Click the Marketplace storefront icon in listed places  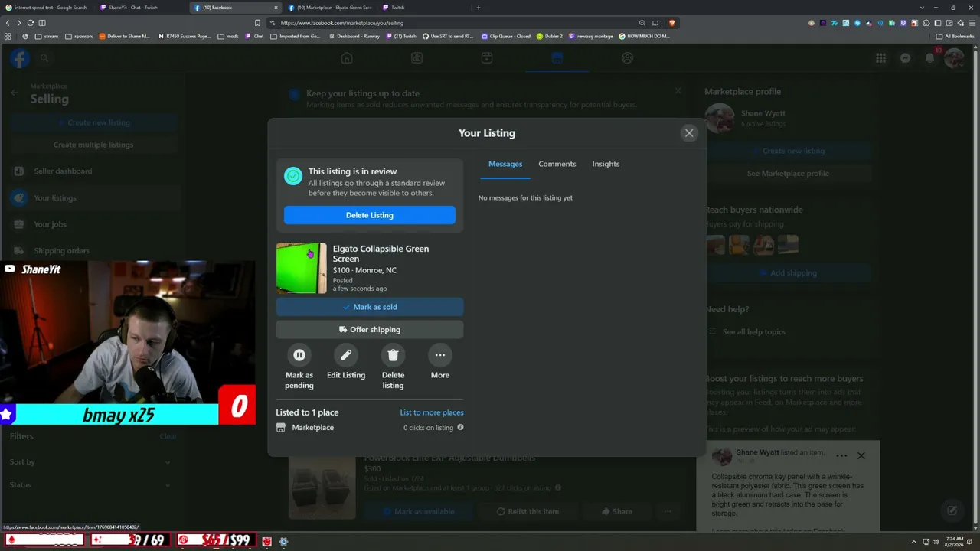pyautogui.click(x=281, y=428)
